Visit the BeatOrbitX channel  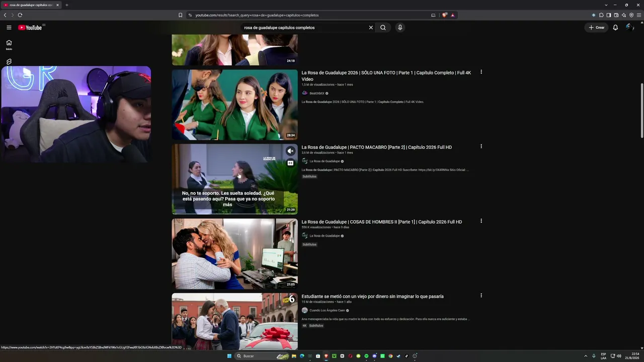[317, 94]
